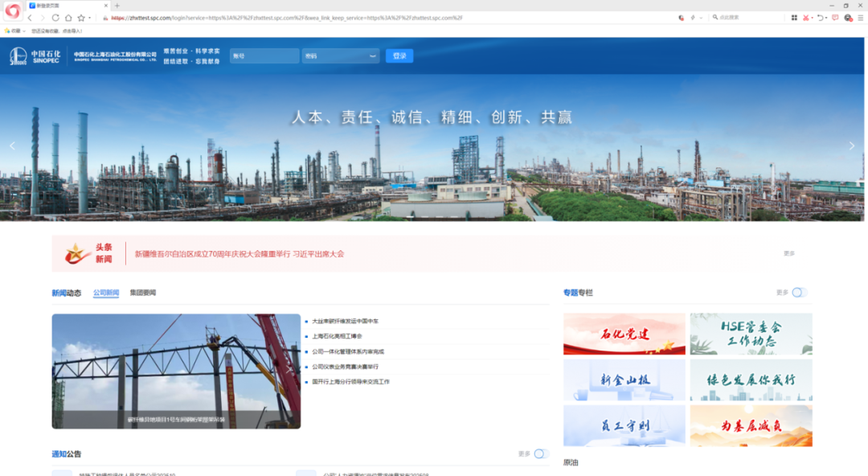Screen dimensions: 868x476
Task: Open the 上海石化离相工博会 news link
Action: pyautogui.click(x=337, y=336)
